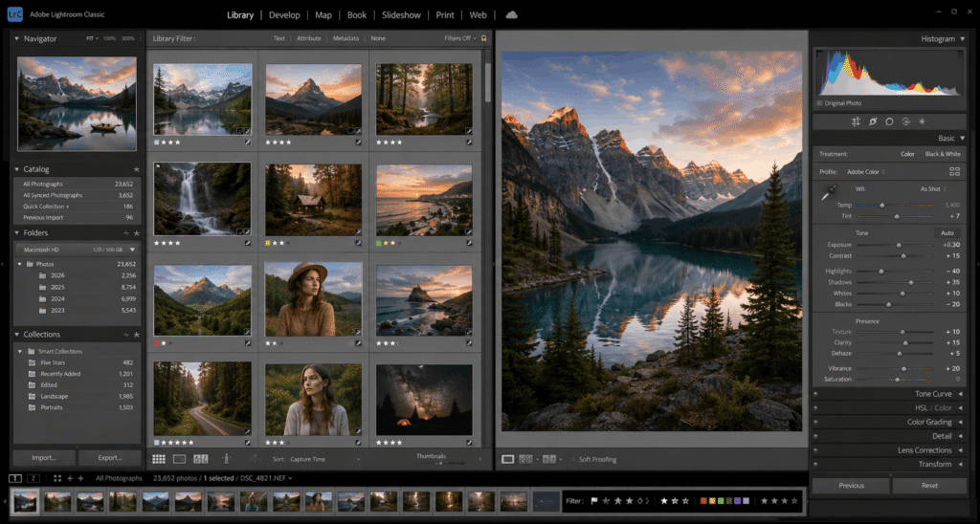Click the Import... button
This screenshot has height=524, width=980.
click(x=44, y=458)
